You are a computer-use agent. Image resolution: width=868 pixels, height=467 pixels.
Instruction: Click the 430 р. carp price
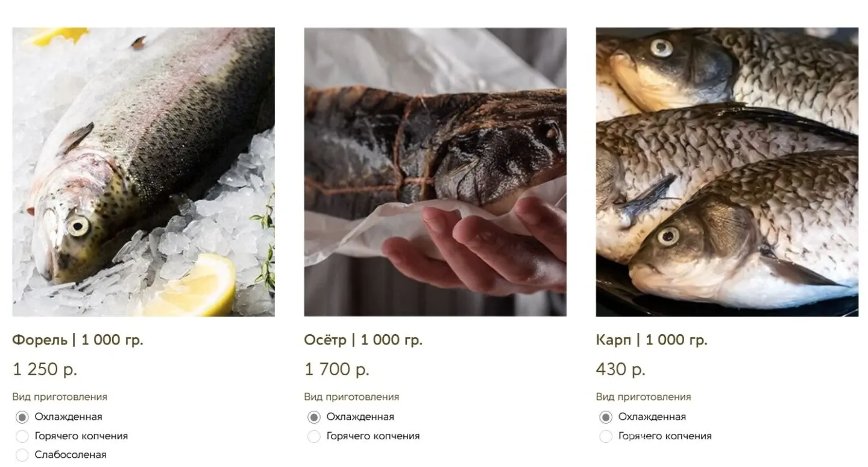(620, 369)
